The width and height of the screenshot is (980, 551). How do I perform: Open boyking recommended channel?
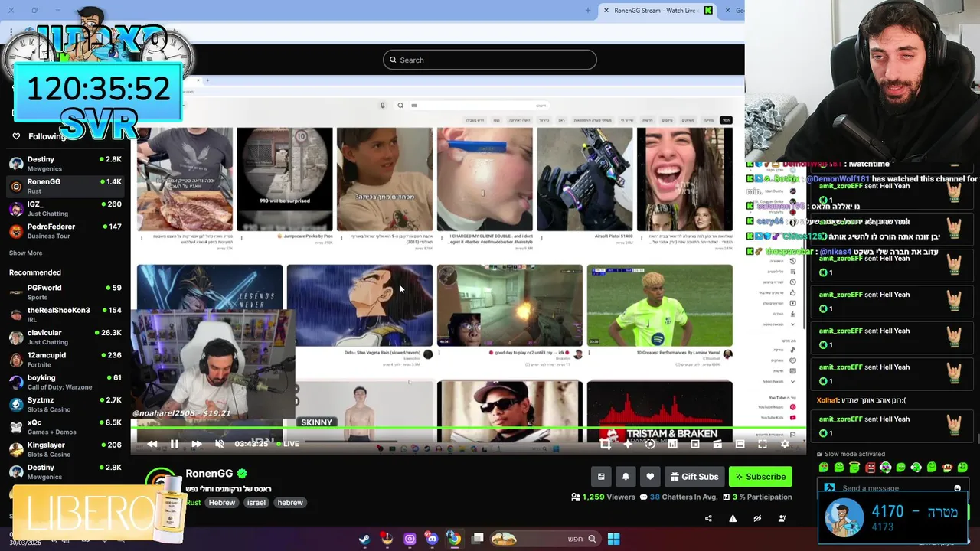coord(65,382)
